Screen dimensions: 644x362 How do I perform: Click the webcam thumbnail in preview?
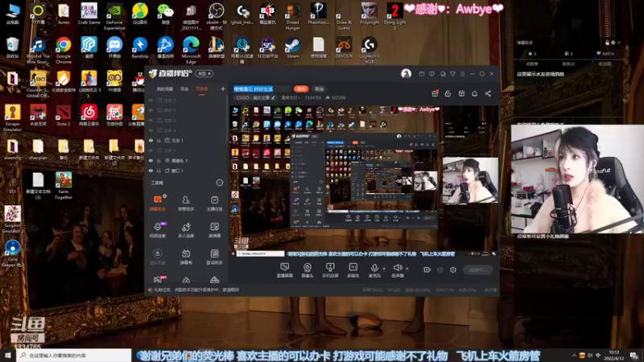470,180
